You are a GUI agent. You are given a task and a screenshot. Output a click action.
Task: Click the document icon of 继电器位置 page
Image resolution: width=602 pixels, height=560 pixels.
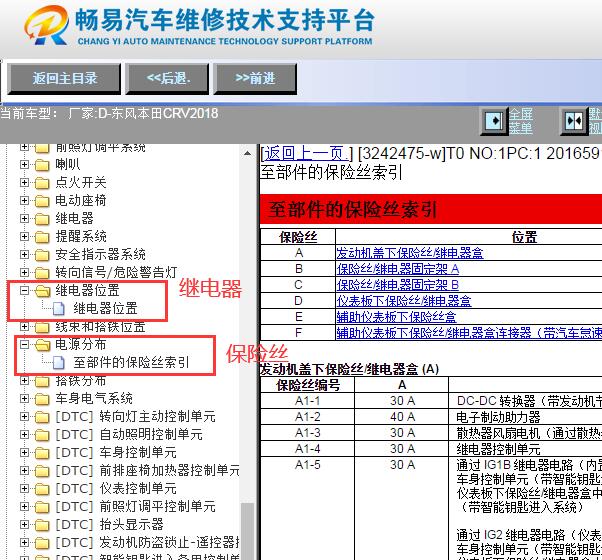pyautogui.click(x=58, y=309)
